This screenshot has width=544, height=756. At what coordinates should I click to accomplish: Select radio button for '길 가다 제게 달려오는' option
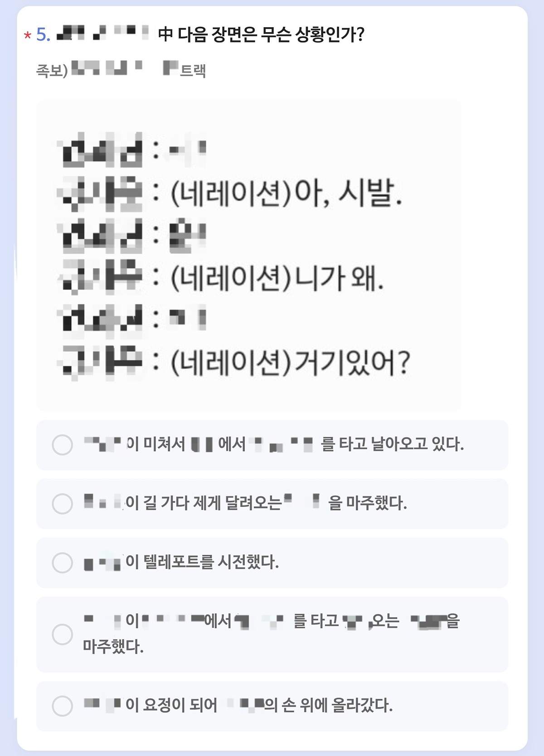click(63, 504)
